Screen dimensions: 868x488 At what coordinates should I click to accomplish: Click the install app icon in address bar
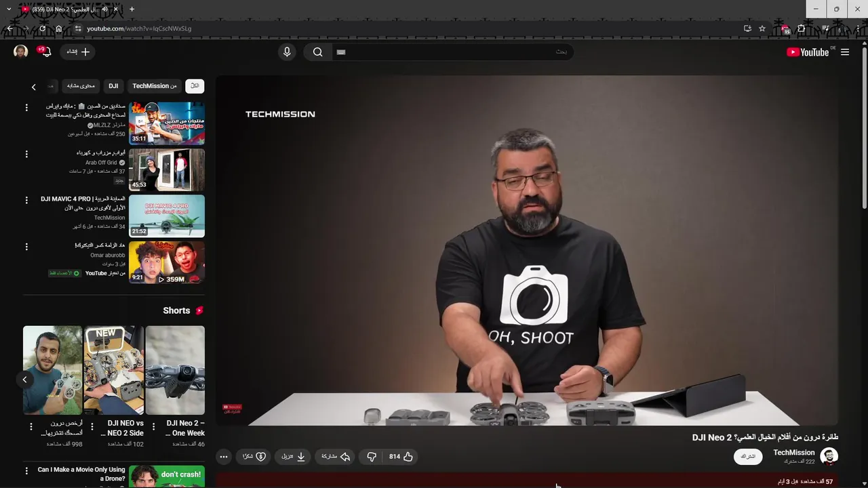click(x=747, y=28)
